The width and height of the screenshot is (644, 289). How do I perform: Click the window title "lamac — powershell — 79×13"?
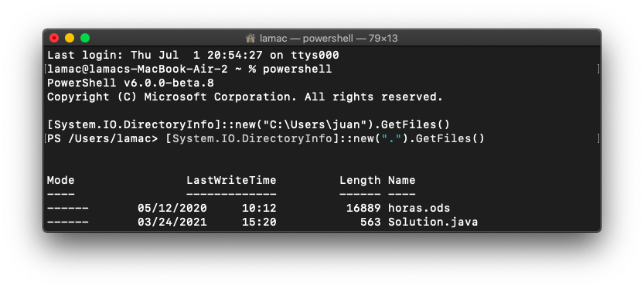pos(329,38)
